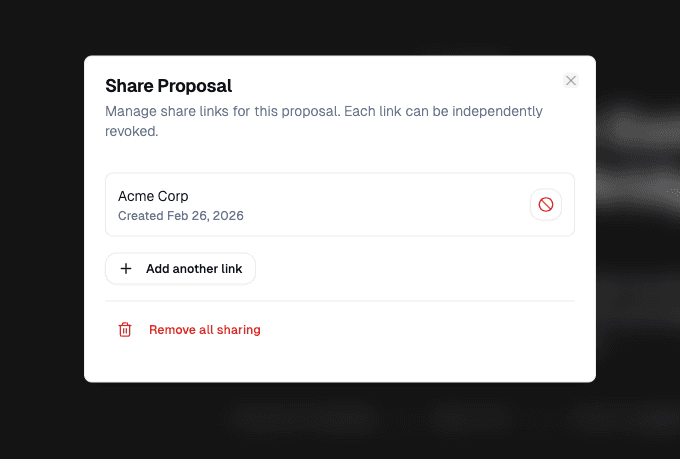Click the year 2026 in the created date

coord(227,215)
